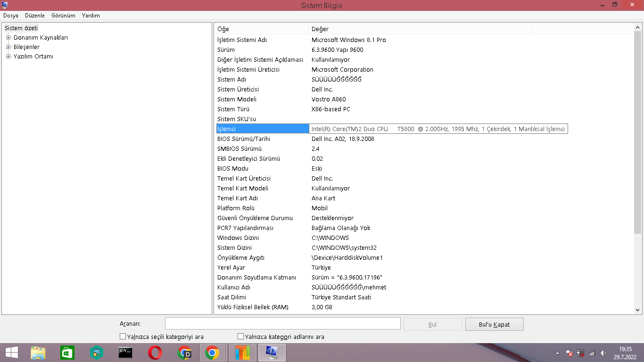Screen dimensions: 644x362
Task: Expand the Bileşenler tree node
Action: [8, 47]
